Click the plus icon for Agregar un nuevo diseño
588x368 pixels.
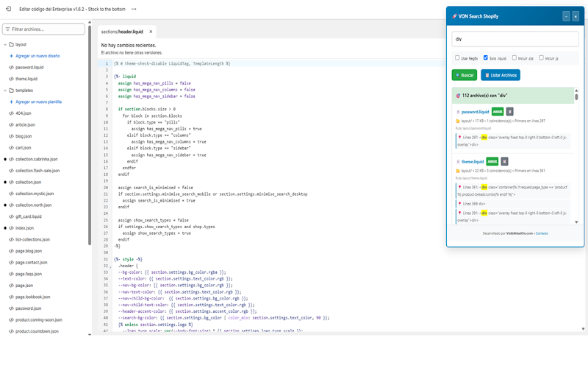click(x=11, y=56)
